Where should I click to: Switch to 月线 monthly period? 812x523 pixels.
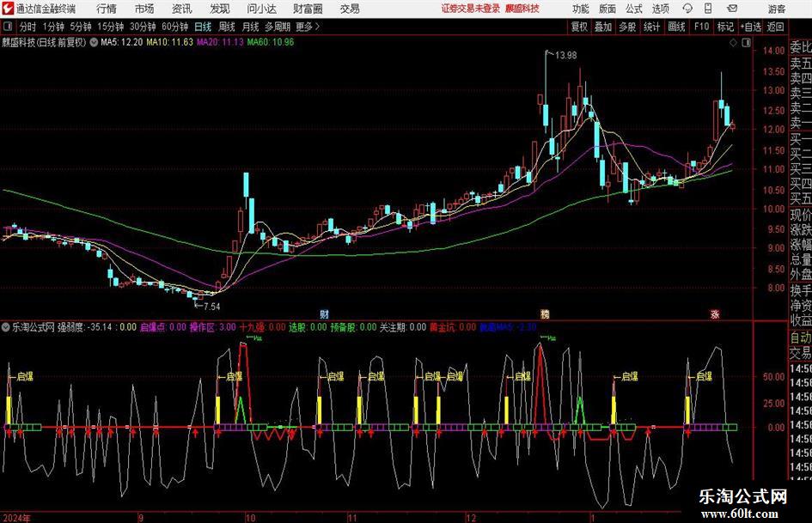tap(250, 27)
